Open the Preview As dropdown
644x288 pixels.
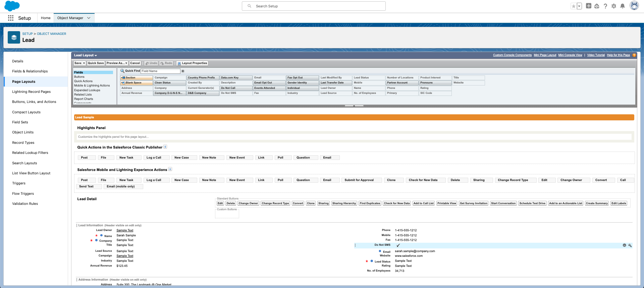pos(117,63)
